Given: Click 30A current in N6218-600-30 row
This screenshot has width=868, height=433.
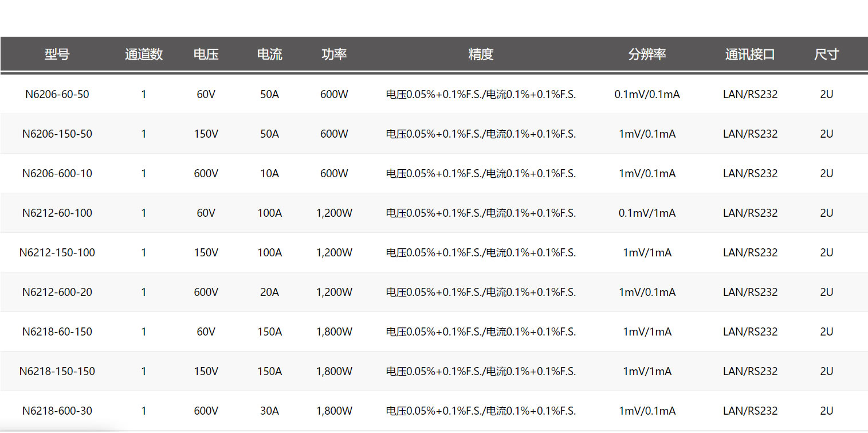Looking at the screenshot, I should (270, 411).
